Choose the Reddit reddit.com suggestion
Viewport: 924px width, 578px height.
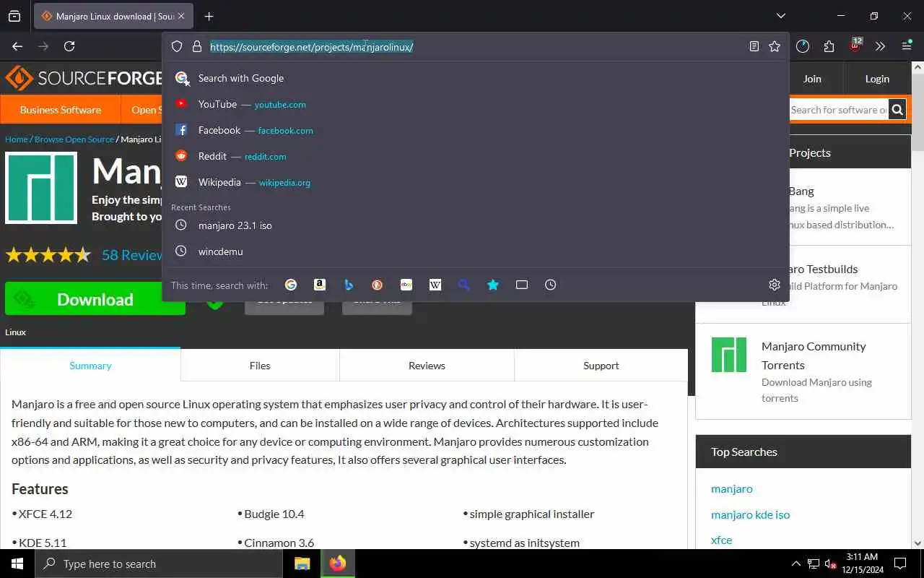pos(476,156)
